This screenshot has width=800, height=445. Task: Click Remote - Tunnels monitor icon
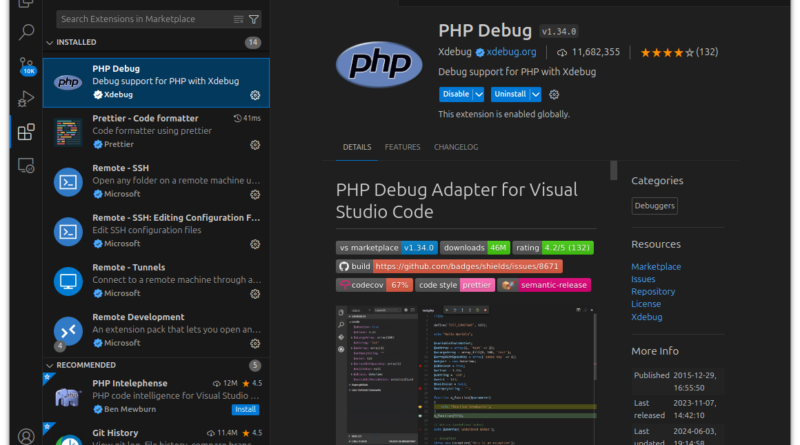pos(68,281)
